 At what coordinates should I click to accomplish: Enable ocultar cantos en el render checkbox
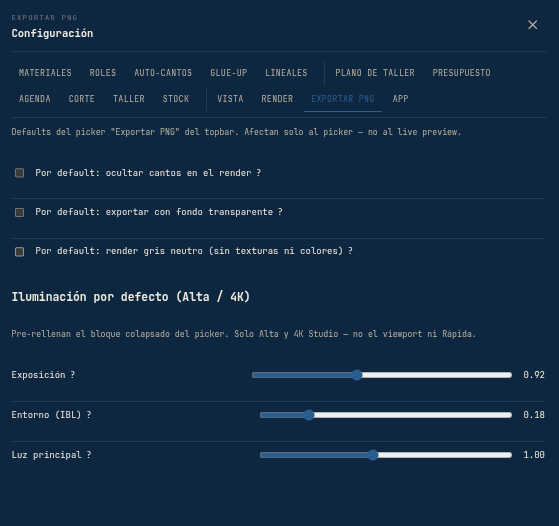point(20,173)
